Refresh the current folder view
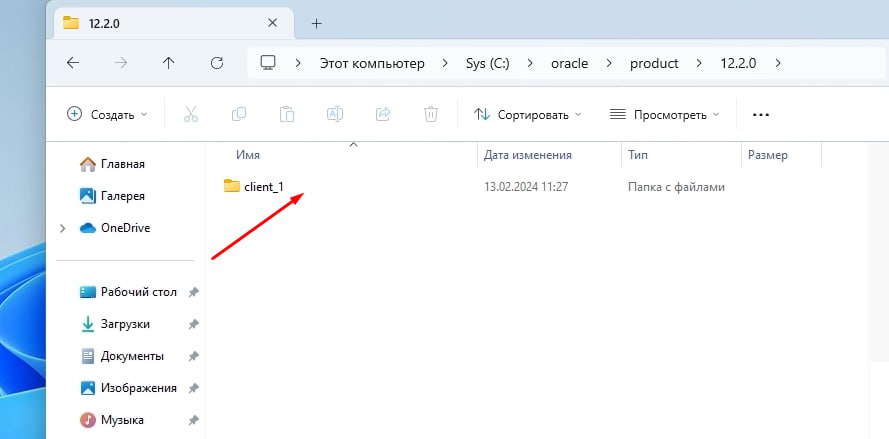This screenshot has width=889, height=439. coord(217,63)
